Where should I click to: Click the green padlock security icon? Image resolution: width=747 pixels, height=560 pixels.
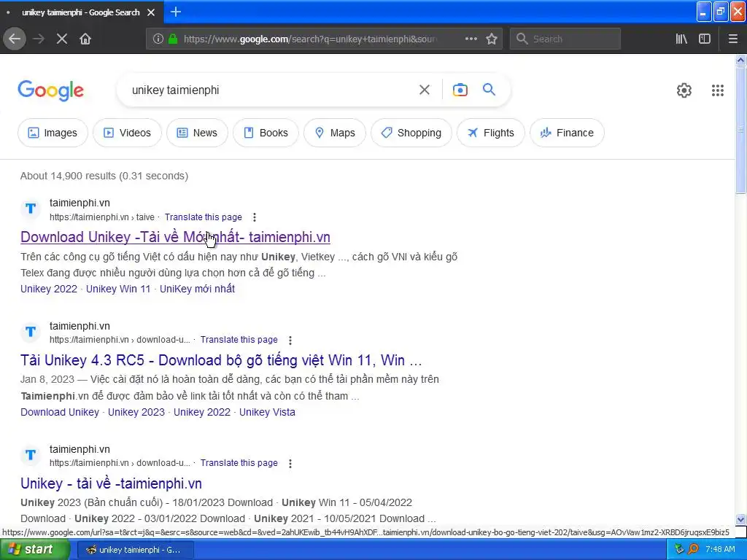(173, 39)
